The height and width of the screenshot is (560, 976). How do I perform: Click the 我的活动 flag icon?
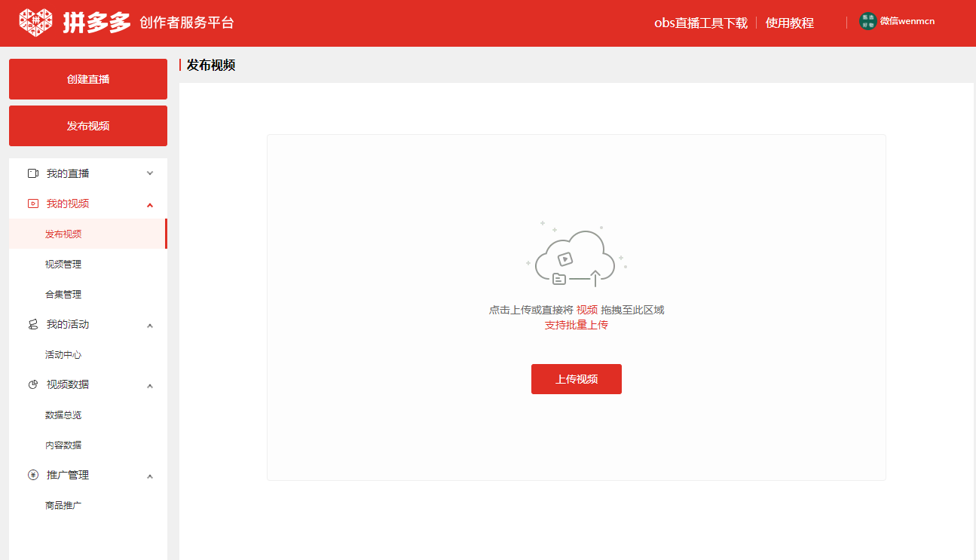tap(32, 324)
